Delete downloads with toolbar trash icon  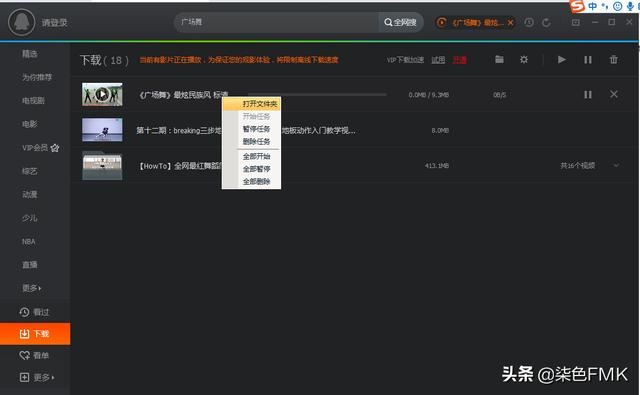613,60
